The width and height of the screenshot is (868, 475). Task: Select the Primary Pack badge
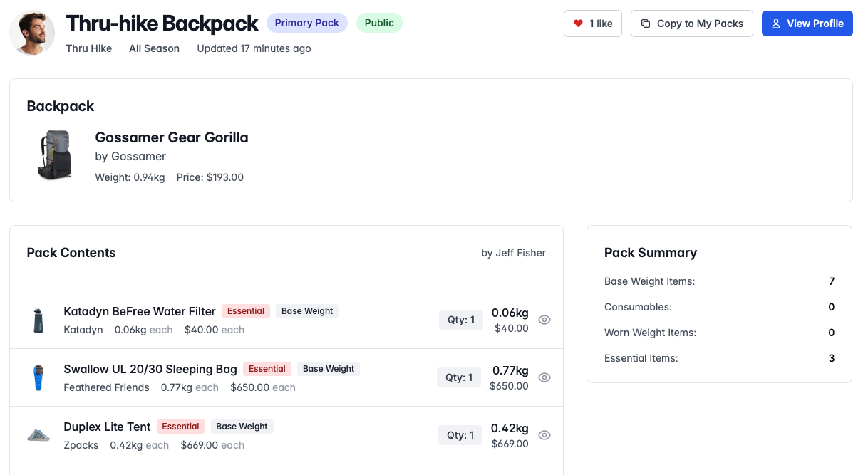306,22
